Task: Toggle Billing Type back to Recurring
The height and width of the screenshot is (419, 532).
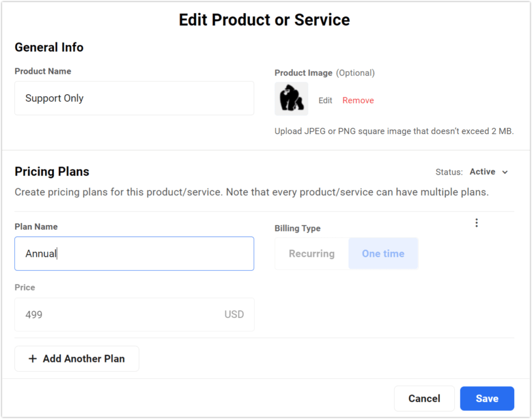Action: (311, 253)
